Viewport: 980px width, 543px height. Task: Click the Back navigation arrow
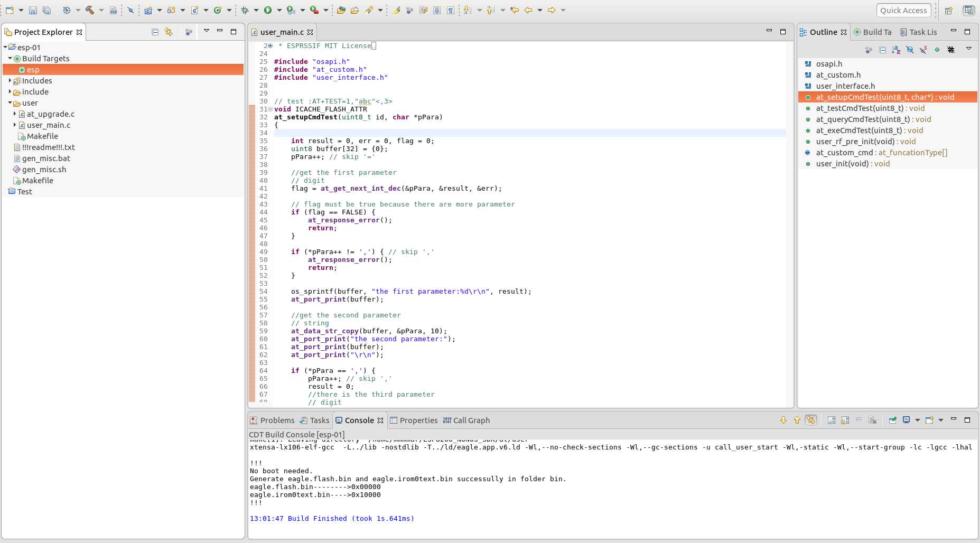(x=528, y=10)
